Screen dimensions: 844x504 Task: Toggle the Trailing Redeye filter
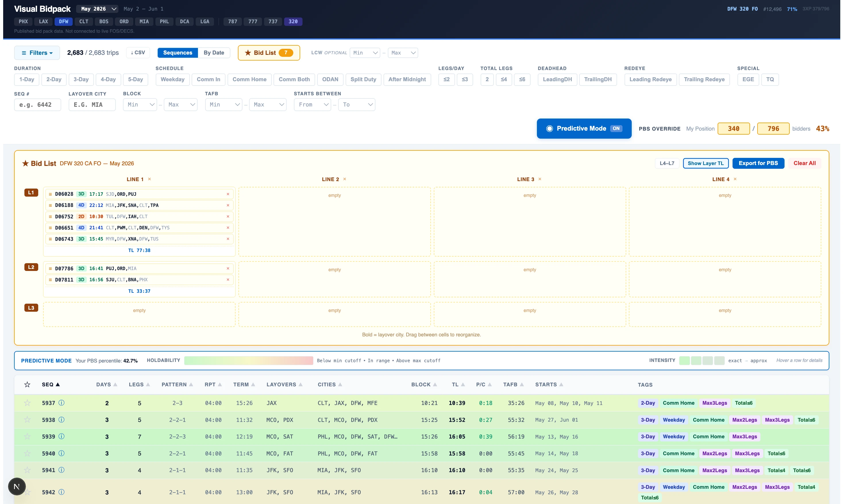(704, 80)
